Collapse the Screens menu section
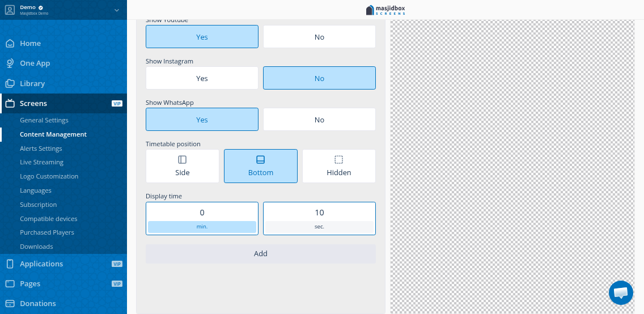The image size is (644, 314). (x=33, y=104)
